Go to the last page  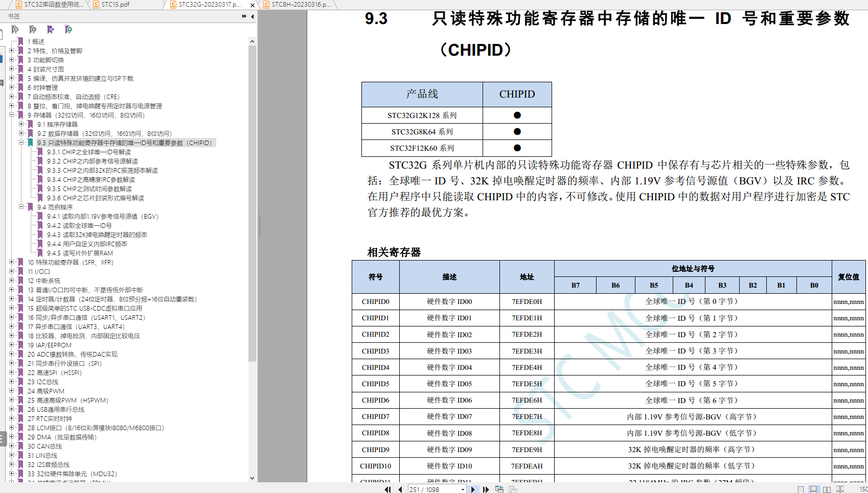coord(486,489)
